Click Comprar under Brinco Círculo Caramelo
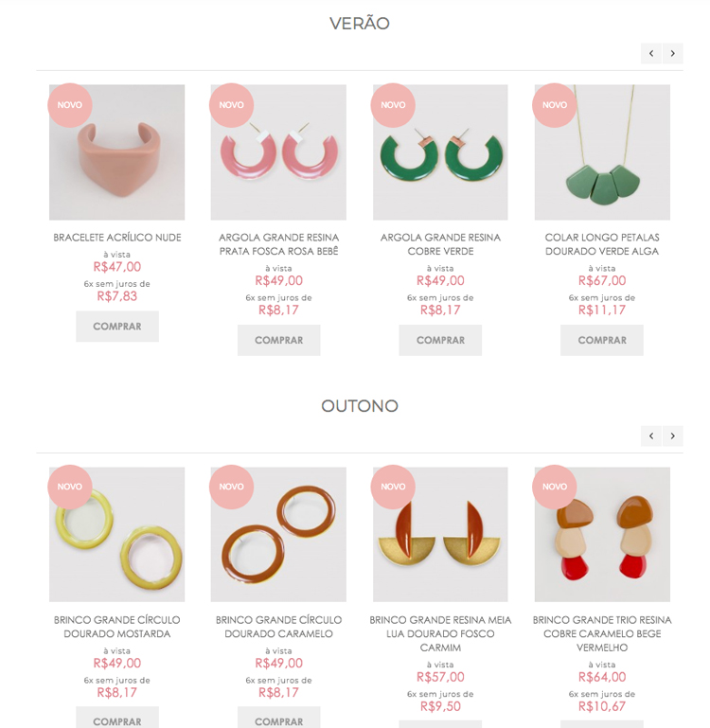The width and height of the screenshot is (710, 728). click(278, 719)
